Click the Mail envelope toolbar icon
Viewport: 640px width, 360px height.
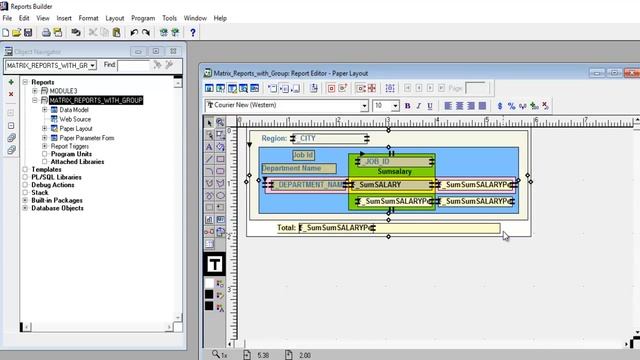tap(58, 33)
